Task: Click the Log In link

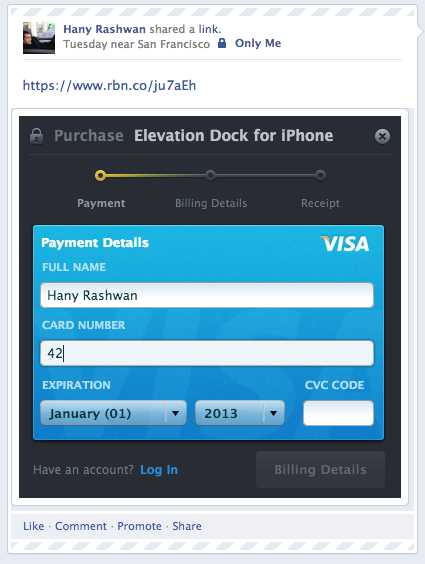Action: 159,470
